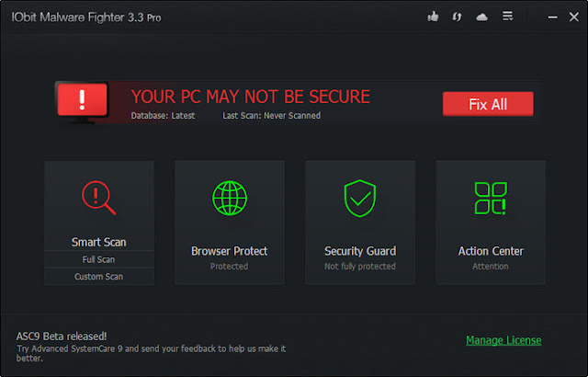Image resolution: width=588 pixels, height=377 pixels.
Task: Open Action Center Attention status
Action: tap(491, 267)
